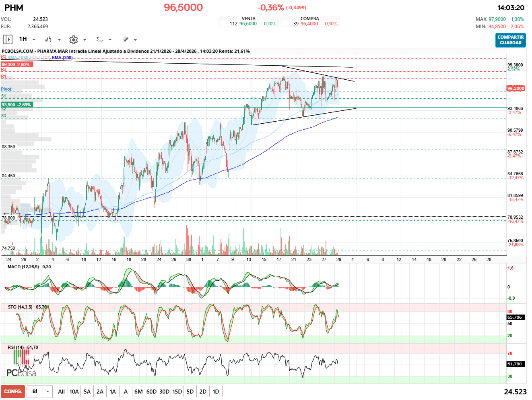Select the pencil drawing tool icon
This screenshot has width=532, height=400.
click(125, 39)
